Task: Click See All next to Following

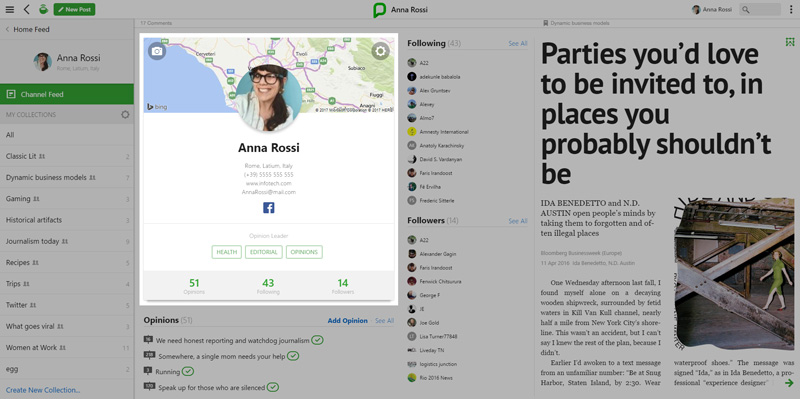Action: tap(518, 44)
